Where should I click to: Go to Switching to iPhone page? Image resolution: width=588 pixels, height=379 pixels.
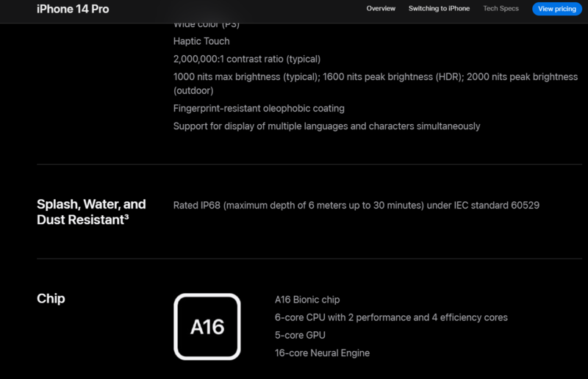(x=439, y=9)
